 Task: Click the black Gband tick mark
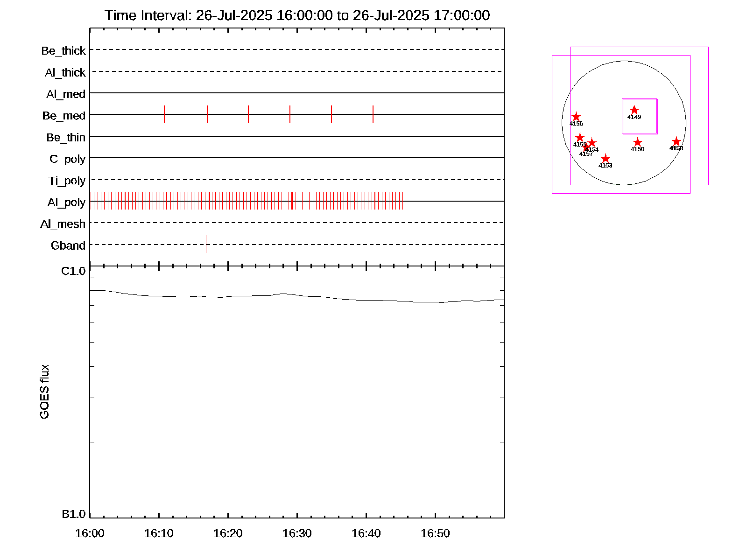point(206,244)
